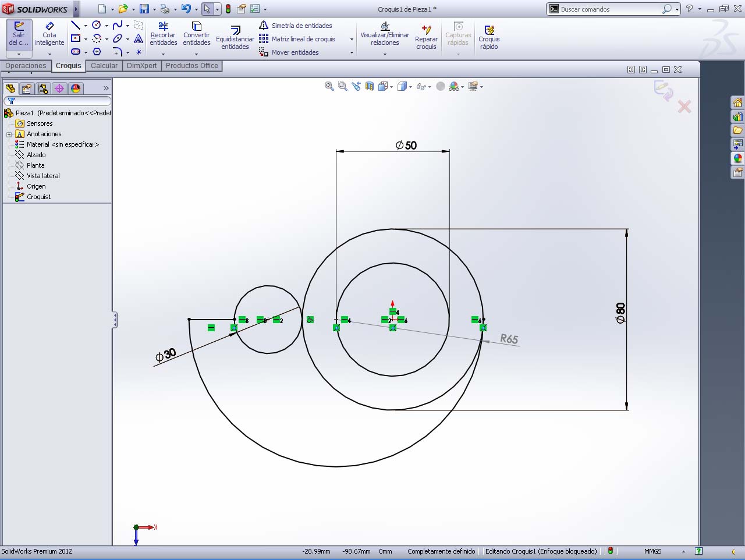
Task: Click the Rebuild traffic light icon
Action: (x=228, y=9)
